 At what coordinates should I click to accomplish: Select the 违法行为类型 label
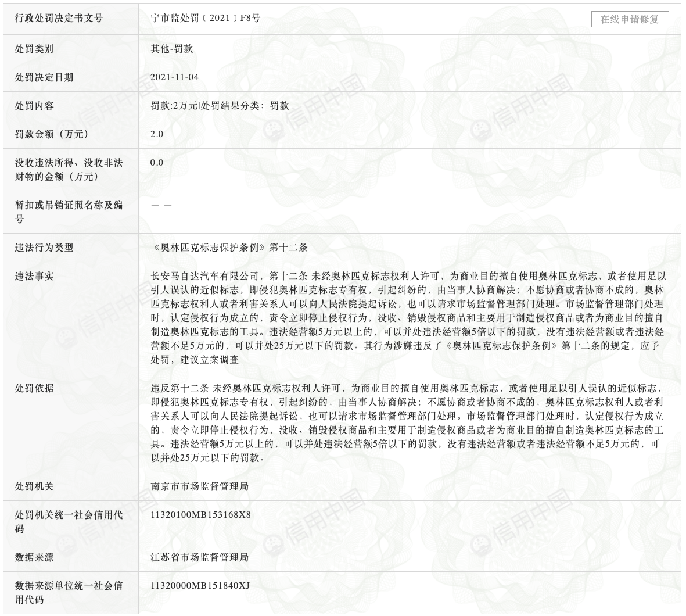(x=44, y=248)
